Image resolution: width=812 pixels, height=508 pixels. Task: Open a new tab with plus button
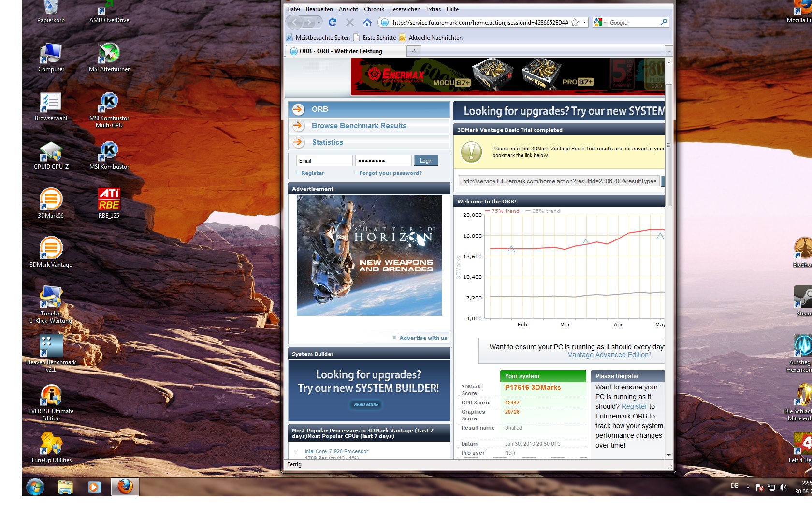click(x=414, y=51)
